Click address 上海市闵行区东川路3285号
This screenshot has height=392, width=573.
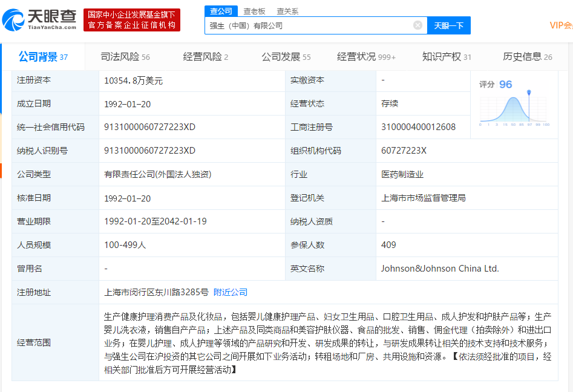click(156, 292)
